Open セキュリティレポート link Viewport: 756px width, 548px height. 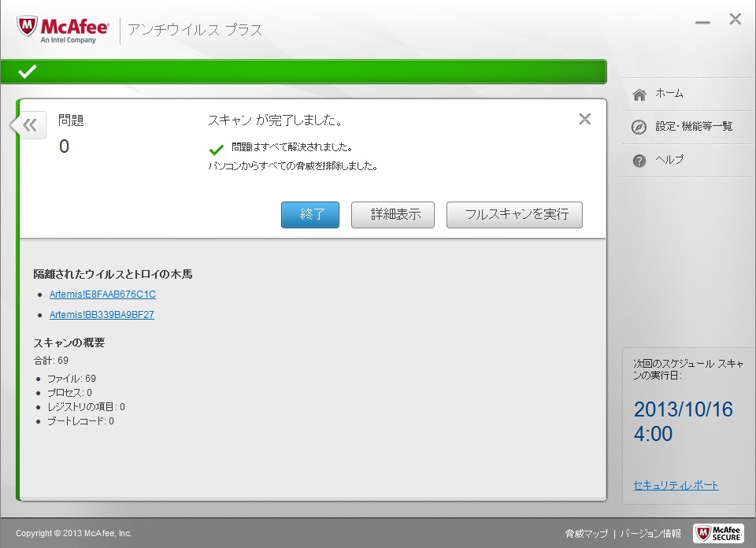click(676, 485)
